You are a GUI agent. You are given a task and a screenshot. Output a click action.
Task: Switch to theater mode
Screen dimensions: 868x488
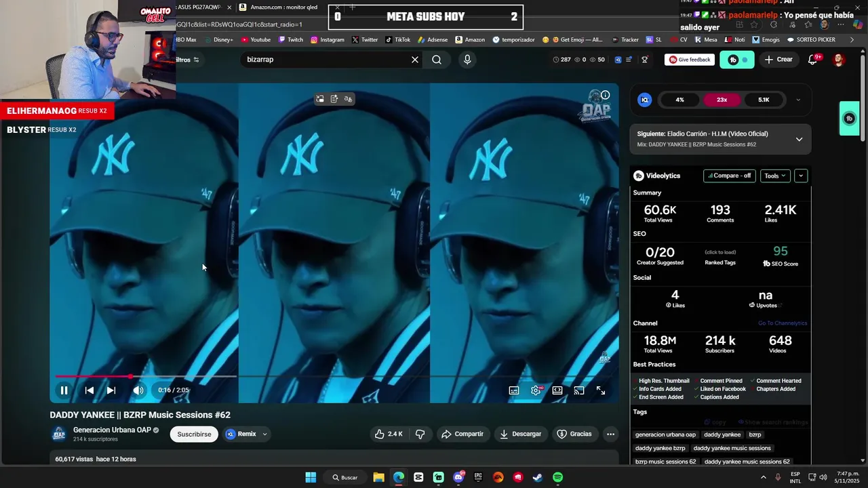pyautogui.click(x=557, y=390)
